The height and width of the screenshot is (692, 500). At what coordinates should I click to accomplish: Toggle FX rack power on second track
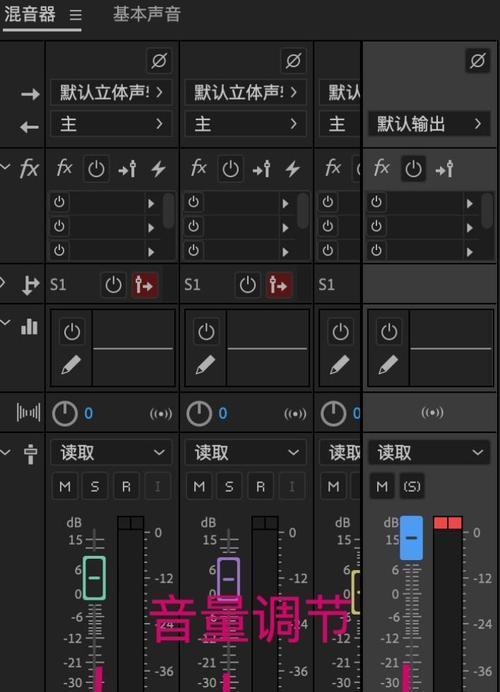(x=230, y=169)
